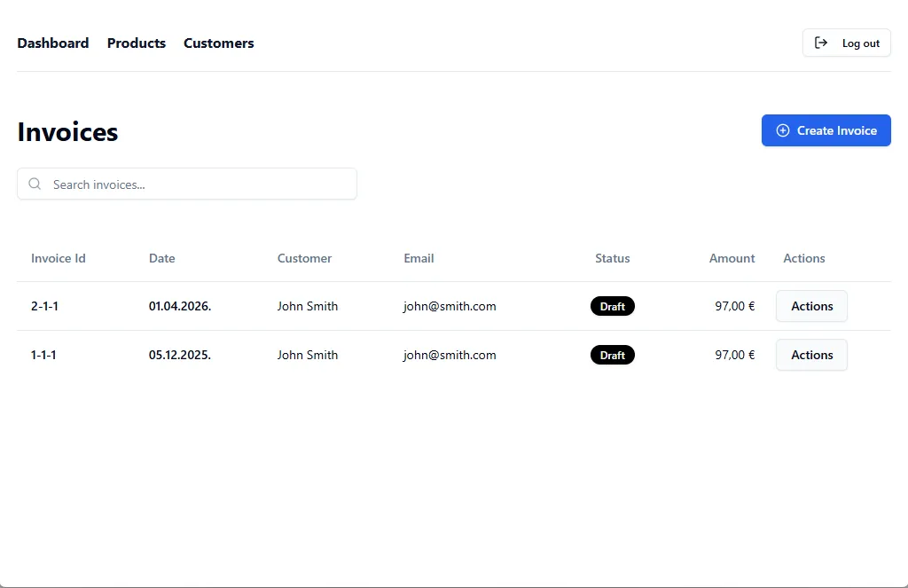Click the magnifier icon in the search box
This screenshot has width=908, height=588.
coord(35,184)
